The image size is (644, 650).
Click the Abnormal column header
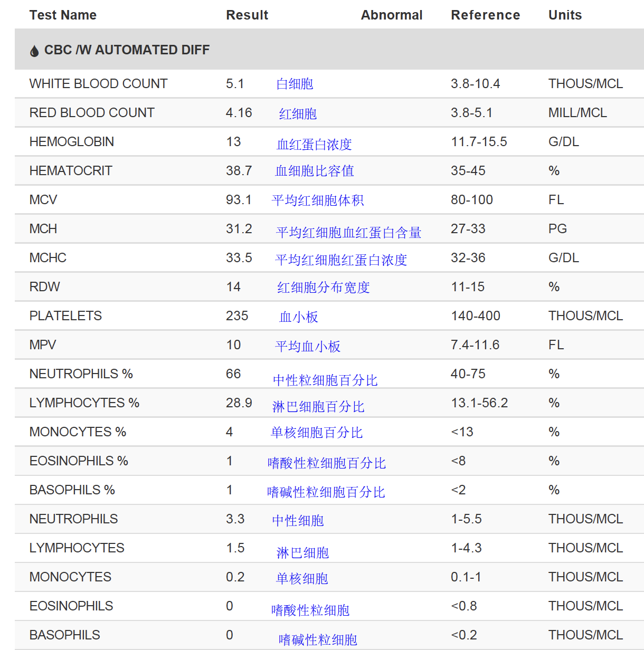pyautogui.click(x=391, y=15)
